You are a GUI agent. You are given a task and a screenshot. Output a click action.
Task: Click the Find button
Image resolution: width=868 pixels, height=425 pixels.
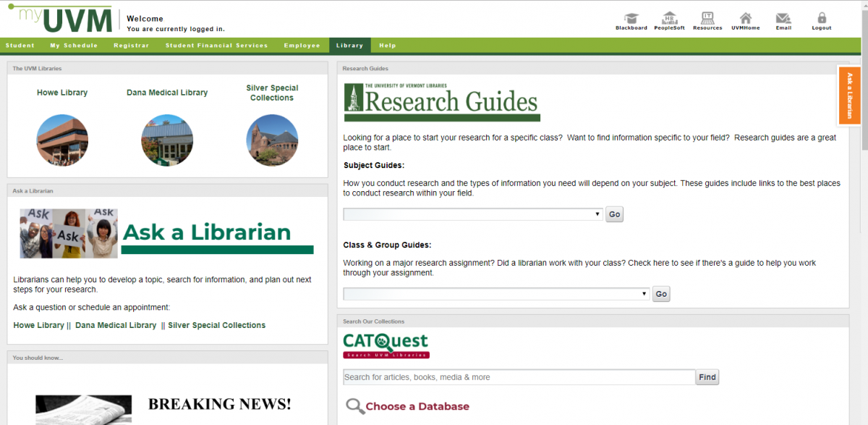tap(707, 377)
